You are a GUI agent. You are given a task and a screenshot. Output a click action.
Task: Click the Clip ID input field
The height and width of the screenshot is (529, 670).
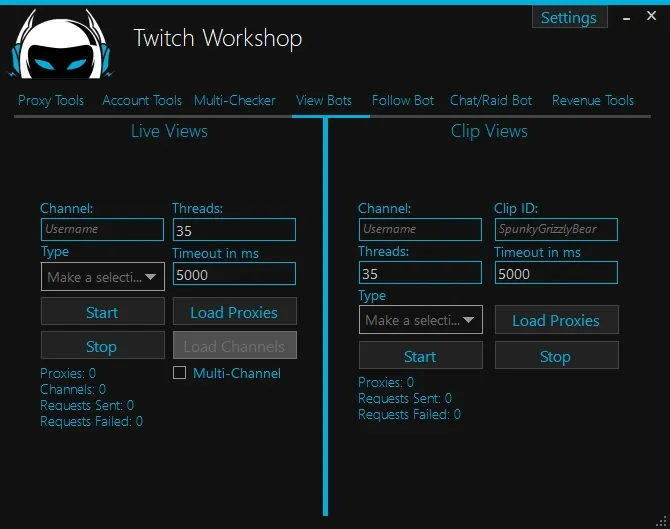coord(556,229)
